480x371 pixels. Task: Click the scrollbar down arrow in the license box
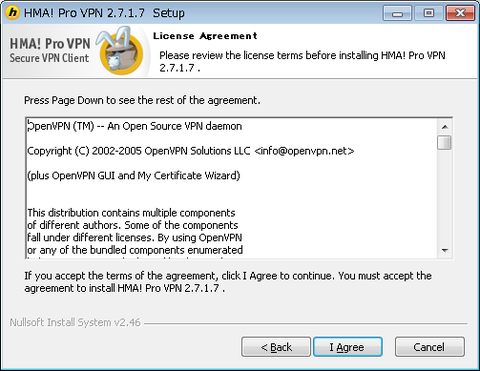coord(445,250)
